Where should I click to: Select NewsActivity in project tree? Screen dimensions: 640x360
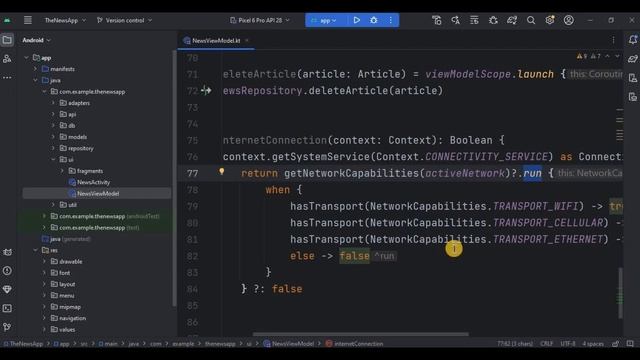pos(93,182)
